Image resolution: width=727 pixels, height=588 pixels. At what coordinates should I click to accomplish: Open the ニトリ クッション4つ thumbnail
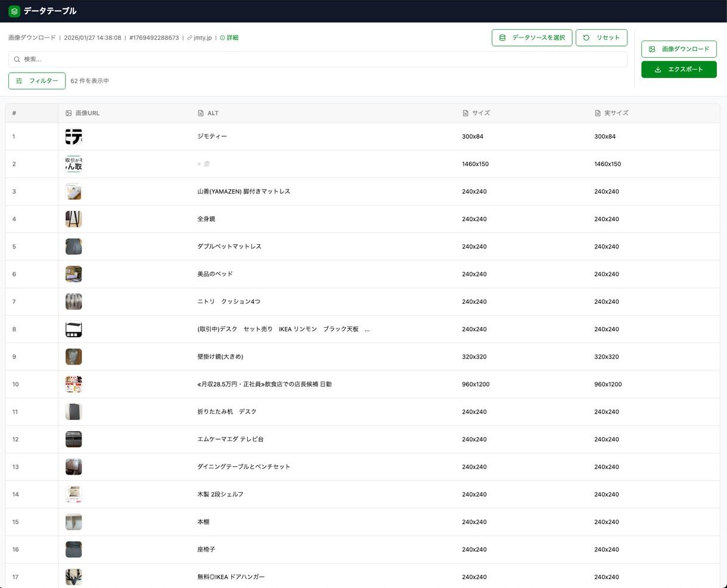[x=74, y=301]
